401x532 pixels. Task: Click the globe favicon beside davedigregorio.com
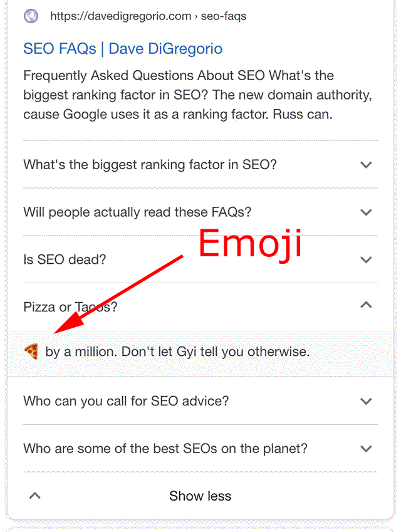(31, 16)
